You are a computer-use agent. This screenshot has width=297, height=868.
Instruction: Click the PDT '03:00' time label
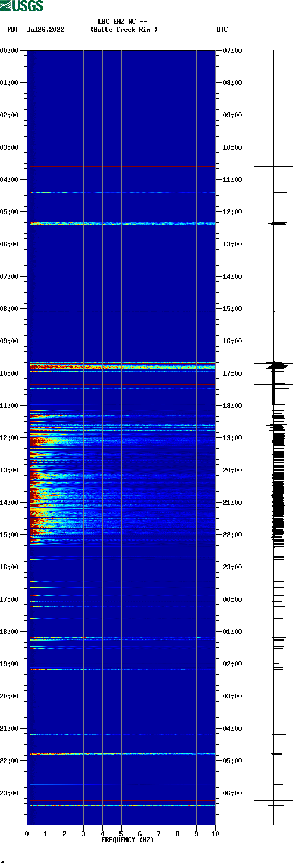tap(10, 147)
